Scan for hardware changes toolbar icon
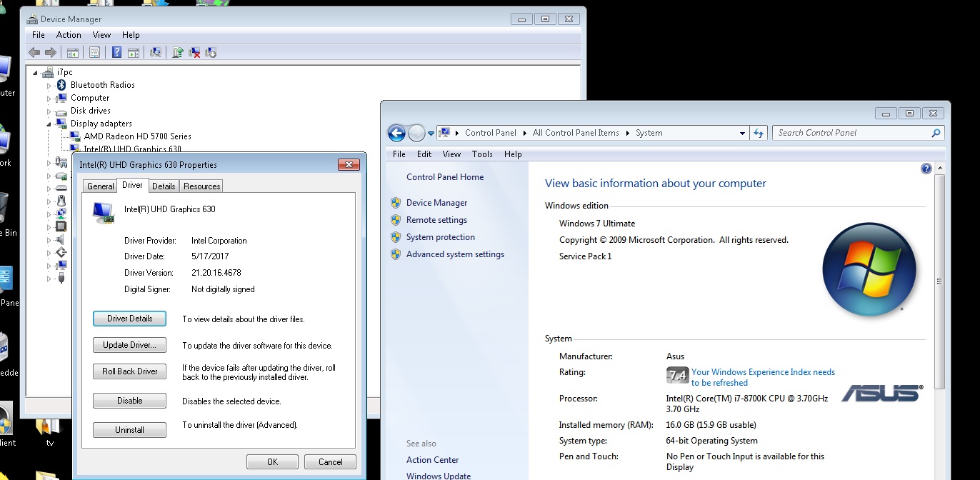980x480 pixels. click(155, 52)
